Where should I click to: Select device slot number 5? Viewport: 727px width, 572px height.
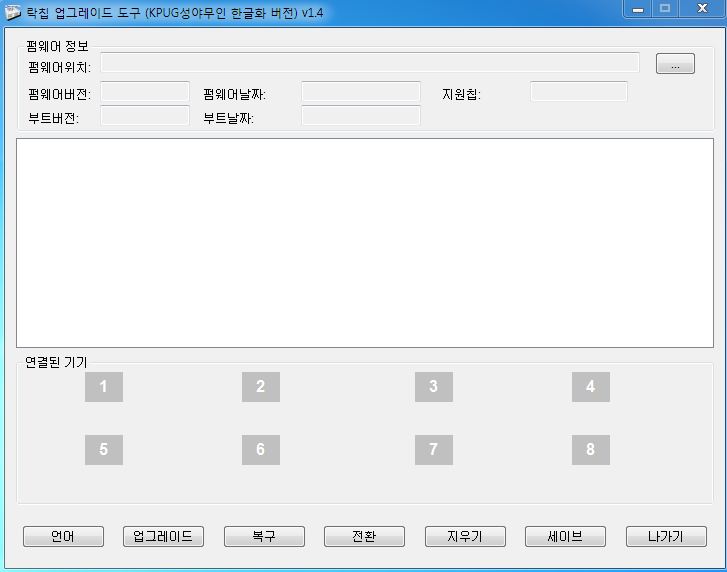(x=103, y=450)
